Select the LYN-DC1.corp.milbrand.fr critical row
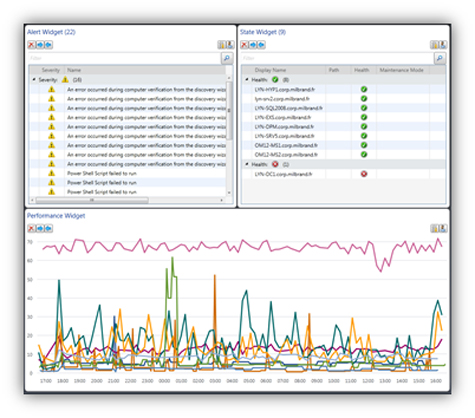The image size is (475, 418). (x=343, y=174)
